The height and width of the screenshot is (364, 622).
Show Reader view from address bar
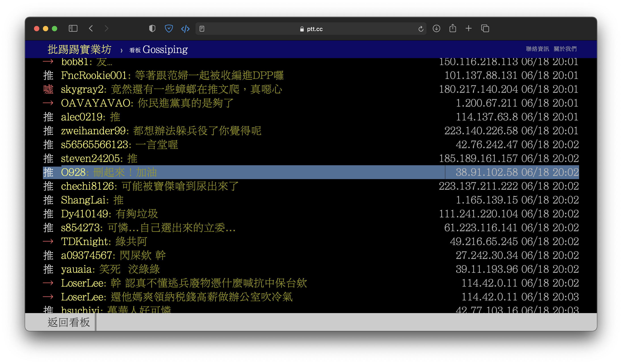click(x=202, y=29)
